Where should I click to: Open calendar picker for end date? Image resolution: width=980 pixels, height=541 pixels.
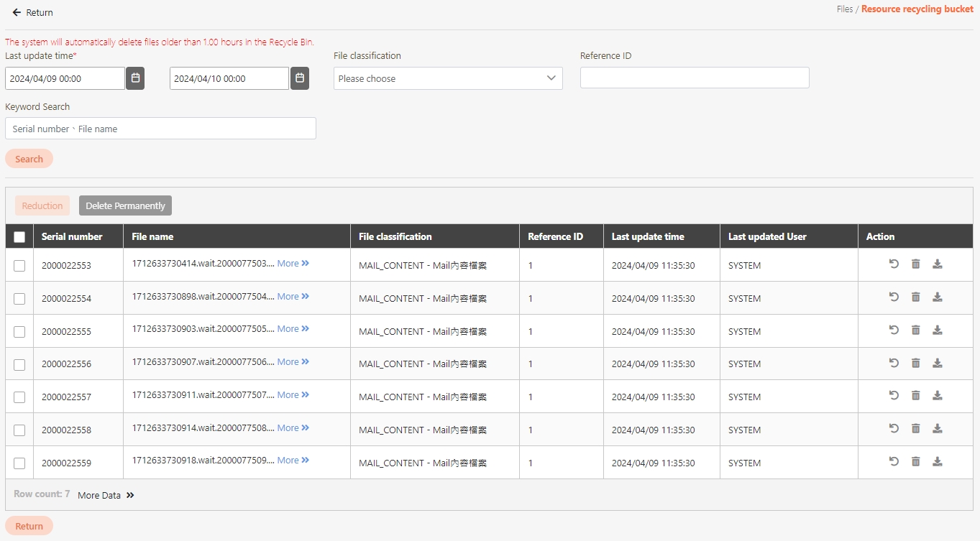(x=300, y=78)
